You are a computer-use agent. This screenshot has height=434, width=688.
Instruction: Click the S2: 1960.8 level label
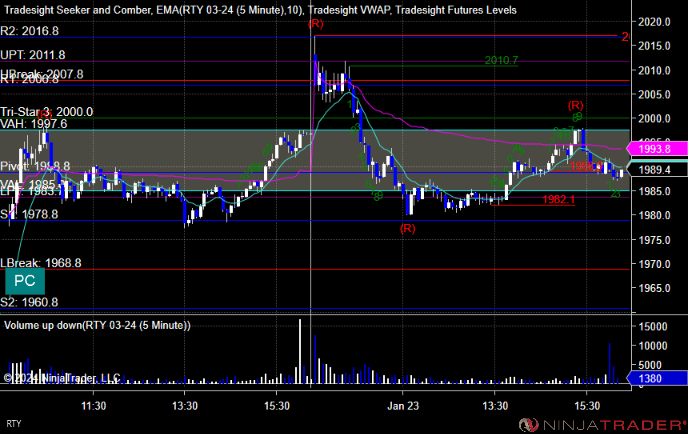[x=29, y=302]
